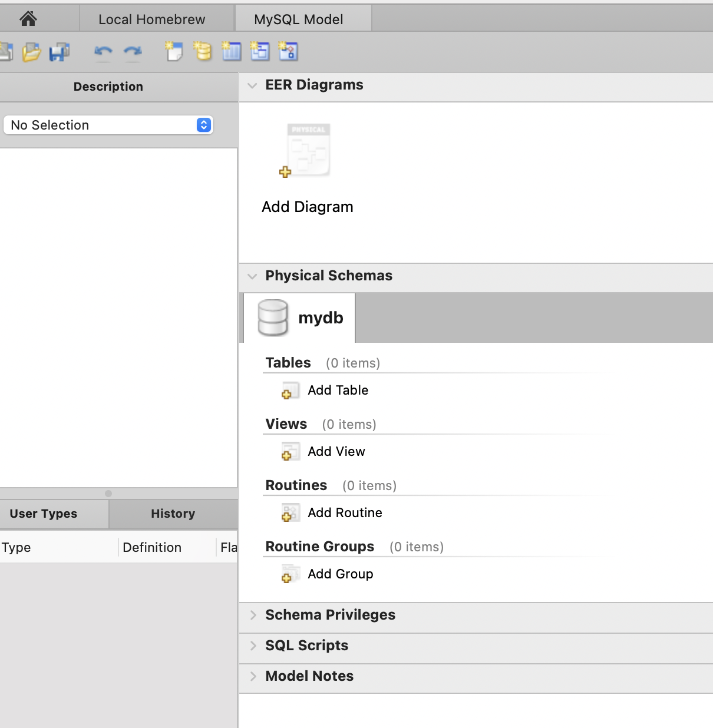Create a new view from the toolbar icon
This screenshot has width=713, height=728.
(260, 52)
